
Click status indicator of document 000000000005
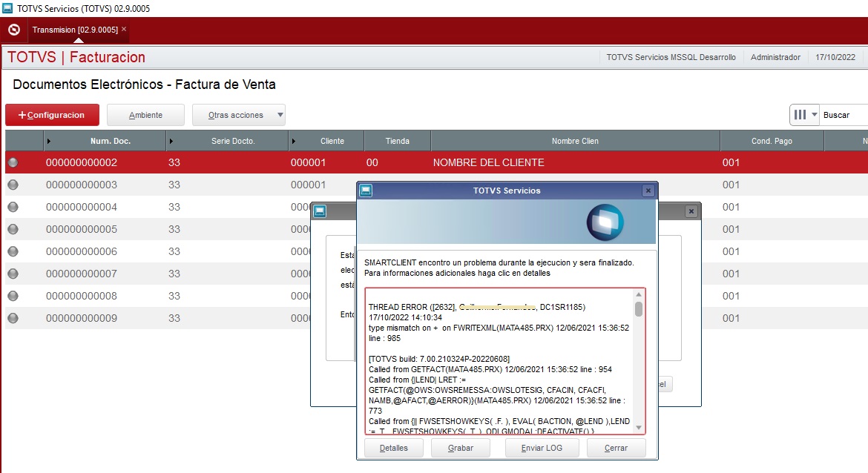click(x=13, y=229)
